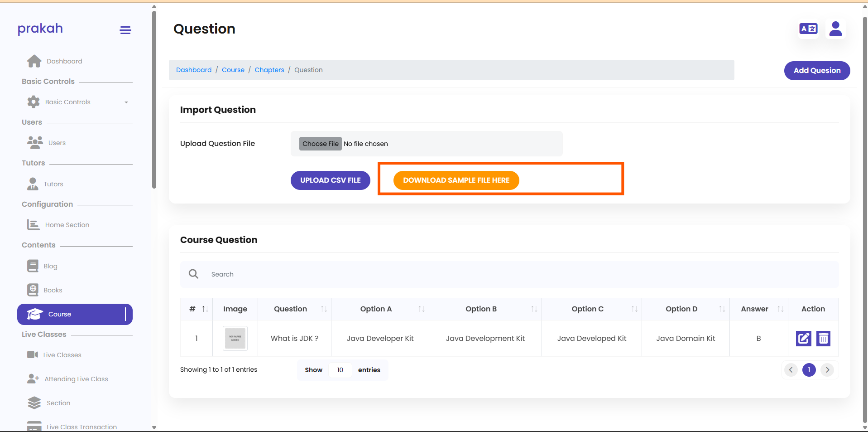Click the Dashboard home icon in sidebar

coord(34,61)
